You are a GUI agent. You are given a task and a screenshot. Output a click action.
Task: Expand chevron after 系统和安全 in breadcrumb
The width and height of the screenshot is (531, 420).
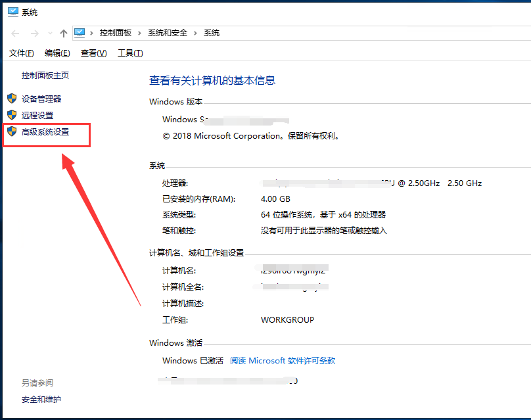tap(195, 34)
